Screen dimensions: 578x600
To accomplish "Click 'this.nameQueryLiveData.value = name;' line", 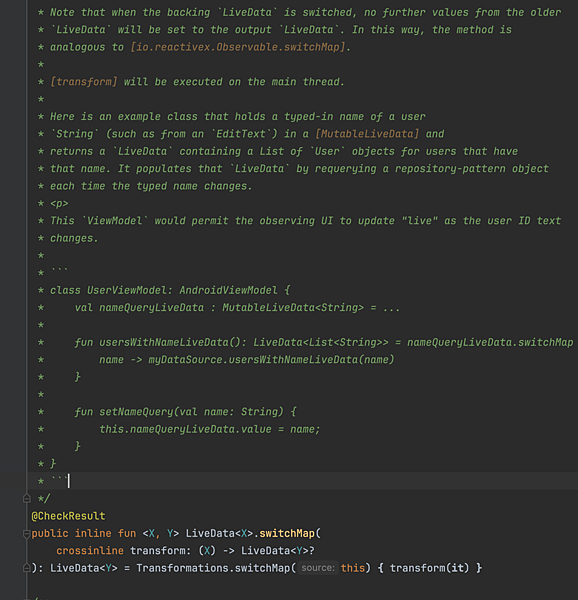I will tap(210, 429).
